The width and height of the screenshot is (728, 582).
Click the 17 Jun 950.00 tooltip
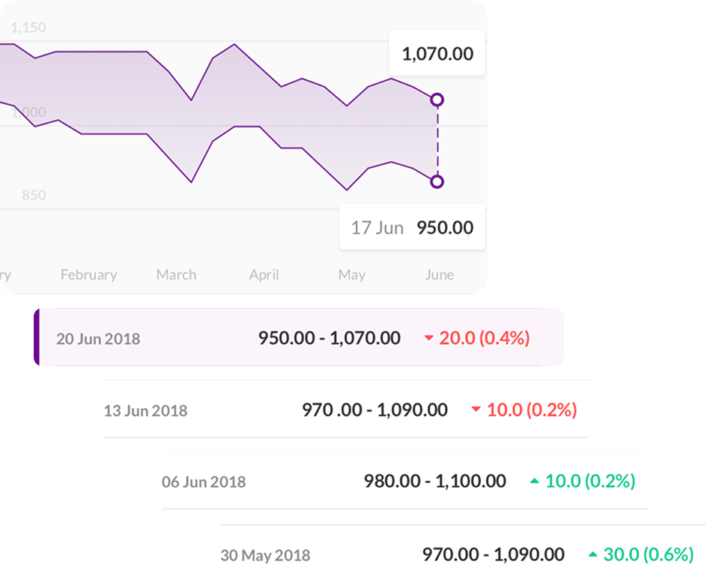click(x=412, y=228)
